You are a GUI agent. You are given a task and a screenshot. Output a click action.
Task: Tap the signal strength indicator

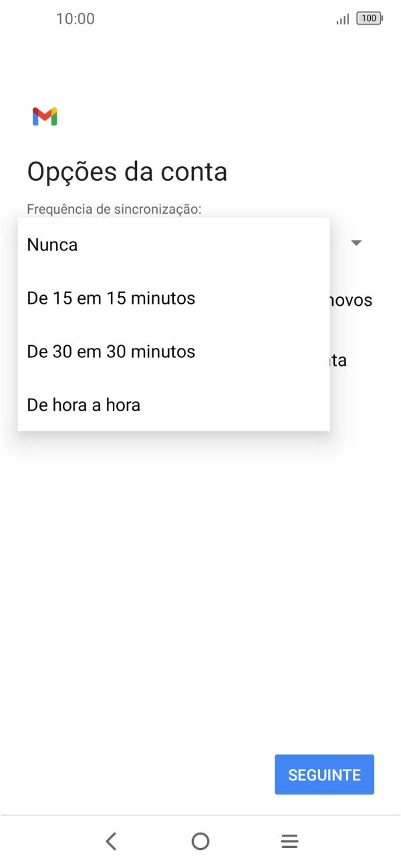click(341, 19)
